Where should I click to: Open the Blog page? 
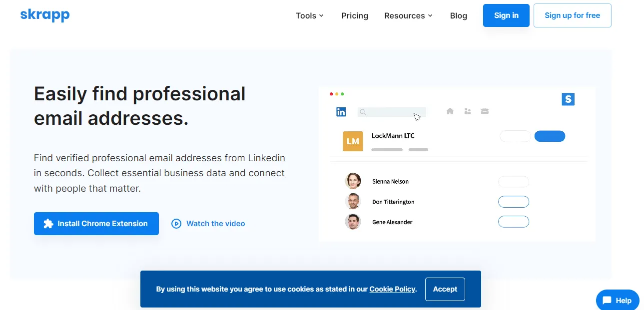(x=459, y=15)
